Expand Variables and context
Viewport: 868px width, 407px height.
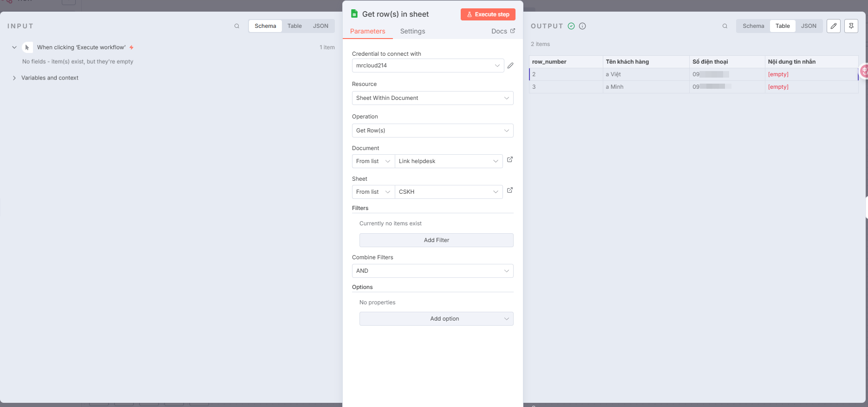[14, 78]
